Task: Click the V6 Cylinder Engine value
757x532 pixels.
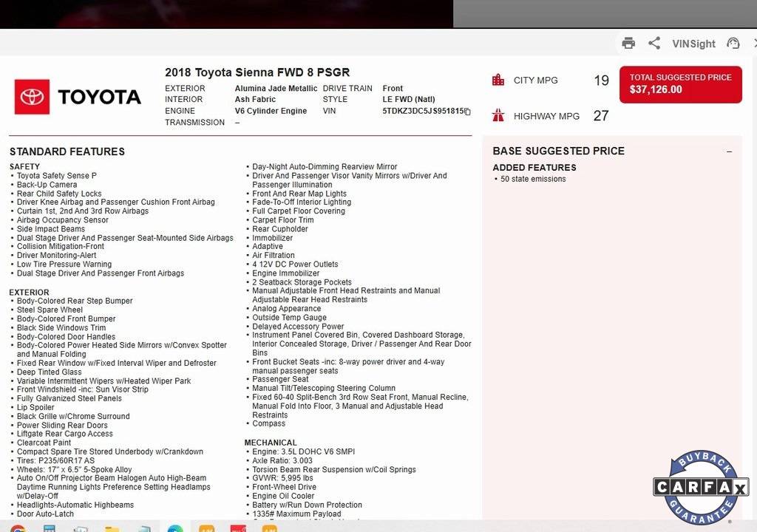Action: [271, 111]
